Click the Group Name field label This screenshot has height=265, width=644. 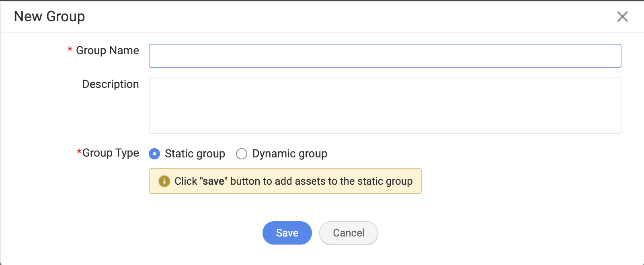pos(107,51)
